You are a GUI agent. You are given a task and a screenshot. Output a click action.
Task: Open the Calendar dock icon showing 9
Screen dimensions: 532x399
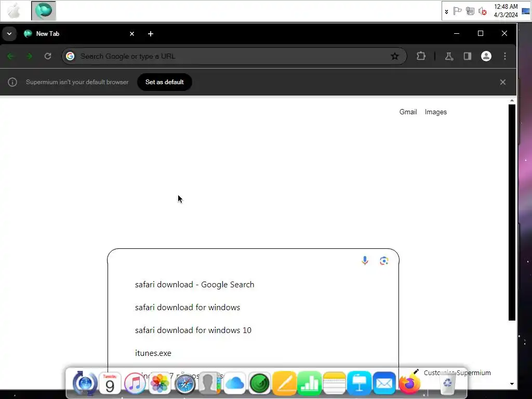coord(110,383)
